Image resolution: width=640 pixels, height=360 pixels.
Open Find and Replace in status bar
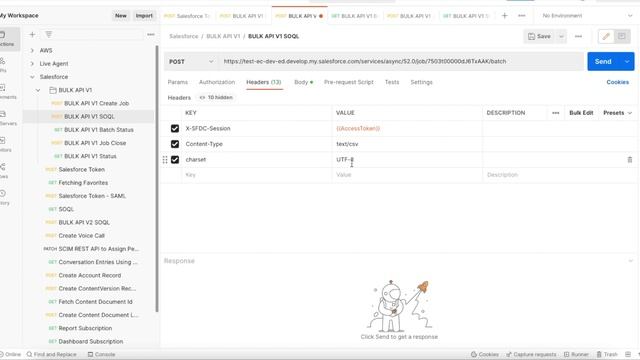tap(51, 354)
